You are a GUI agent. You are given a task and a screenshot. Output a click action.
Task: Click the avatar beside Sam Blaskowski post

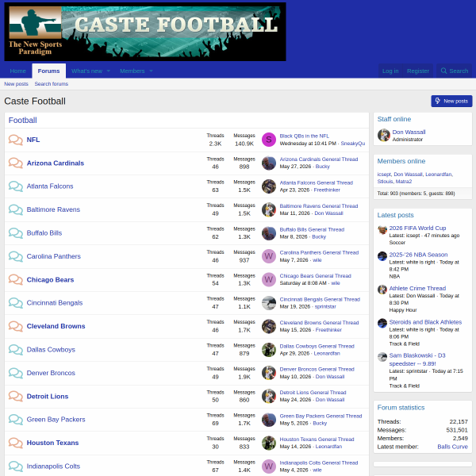point(382,357)
